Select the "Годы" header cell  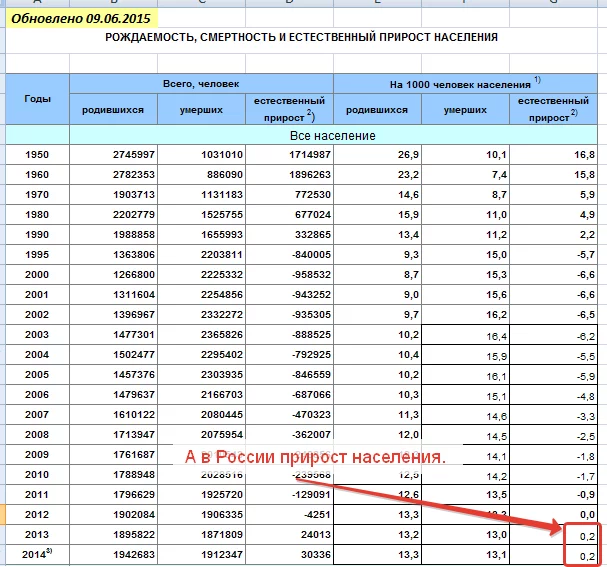[36, 99]
